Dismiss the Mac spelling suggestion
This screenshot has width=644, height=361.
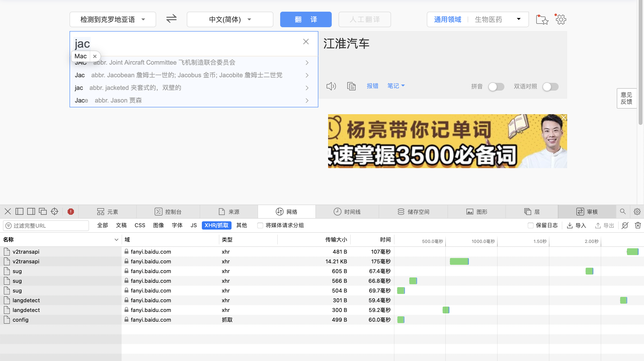95,56
